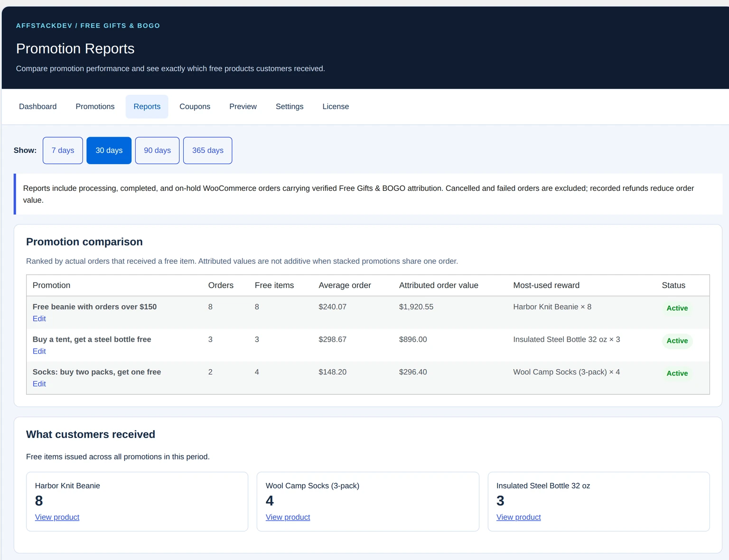Click 'Free beanie with orders over $150'
This screenshot has width=729, height=560.
tap(94, 307)
